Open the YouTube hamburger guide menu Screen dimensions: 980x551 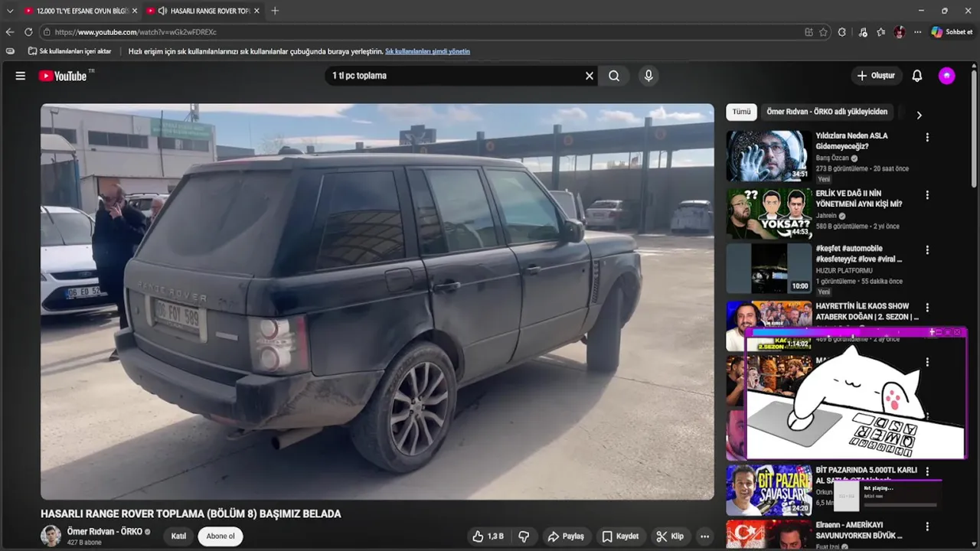click(21, 76)
